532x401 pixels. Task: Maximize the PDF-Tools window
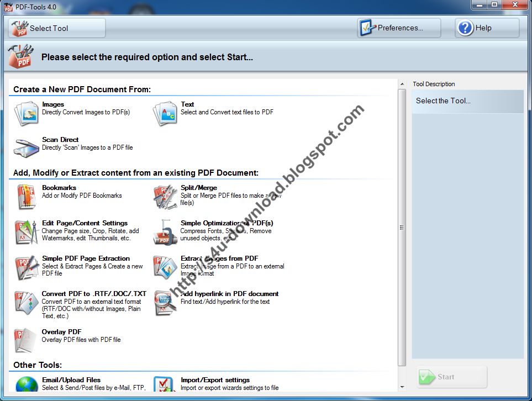494,5
